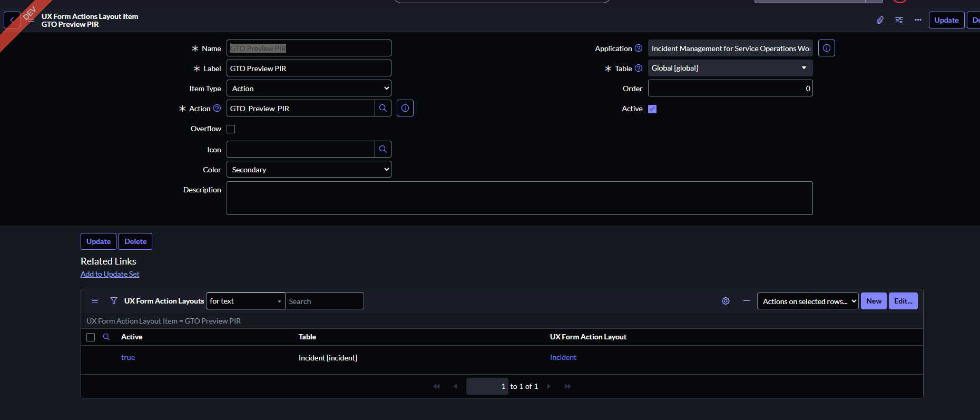Viewport: 980px width, 420px height.
Task: Click the Label input field
Action: click(x=309, y=68)
